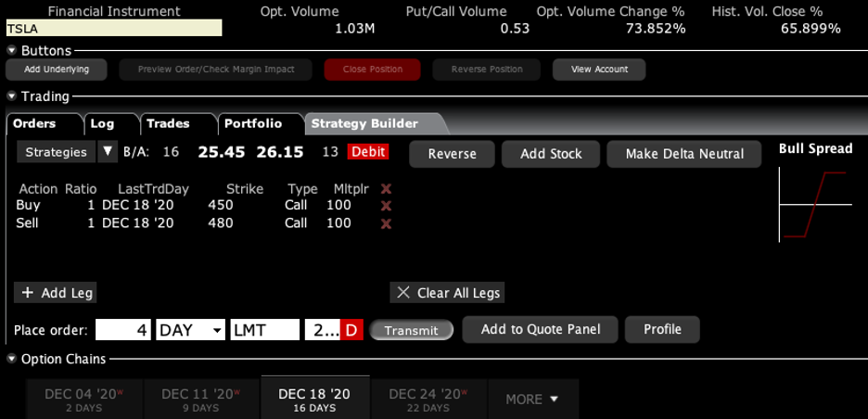Open the Strategies dropdown arrow
Screen dimensions: 868x419
107,152
